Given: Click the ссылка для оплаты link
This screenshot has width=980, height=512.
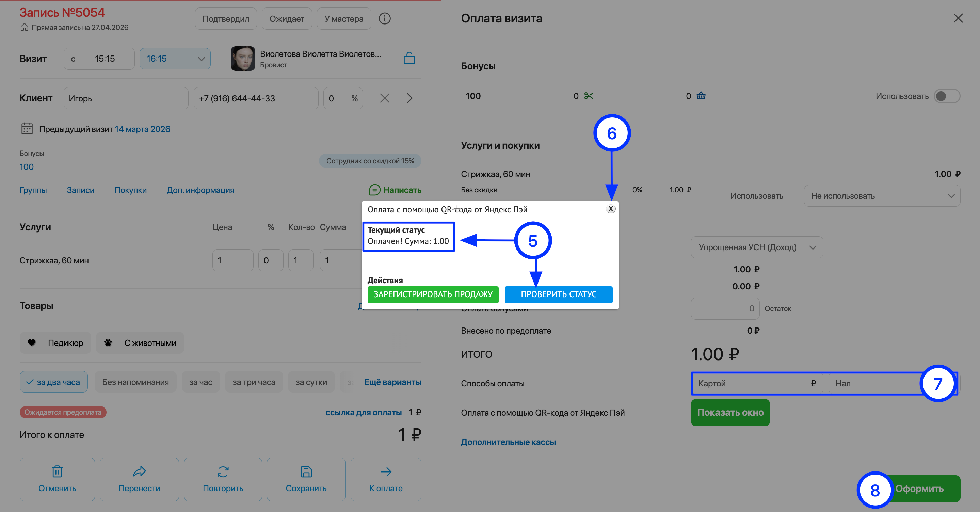Looking at the screenshot, I should (x=364, y=412).
